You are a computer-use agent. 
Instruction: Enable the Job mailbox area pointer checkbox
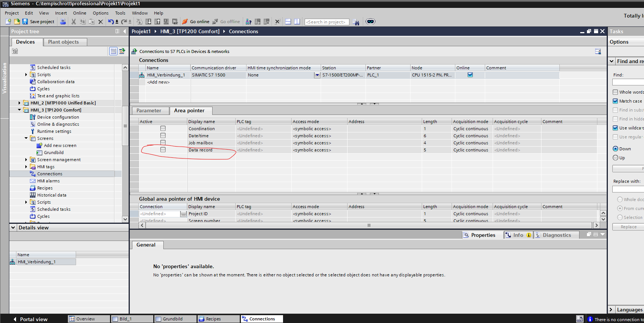163,142
